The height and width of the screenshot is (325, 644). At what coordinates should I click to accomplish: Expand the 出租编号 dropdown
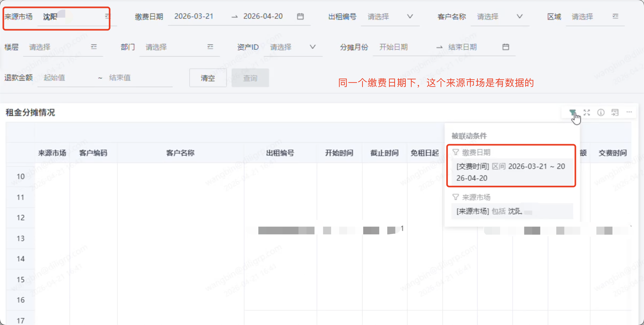coord(410,17)
